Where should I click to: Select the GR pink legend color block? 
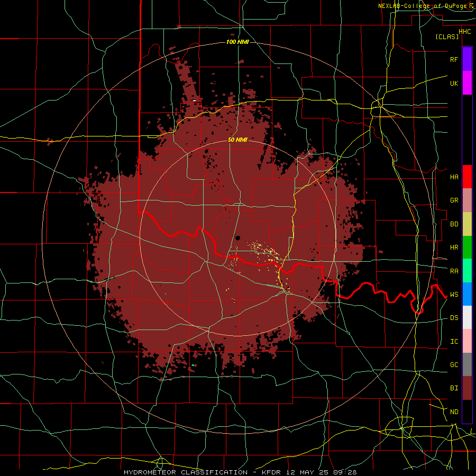[x=467, y=200]
